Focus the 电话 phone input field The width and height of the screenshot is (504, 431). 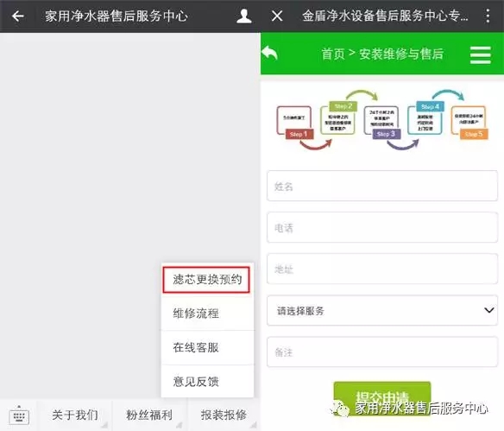(382, 227)
